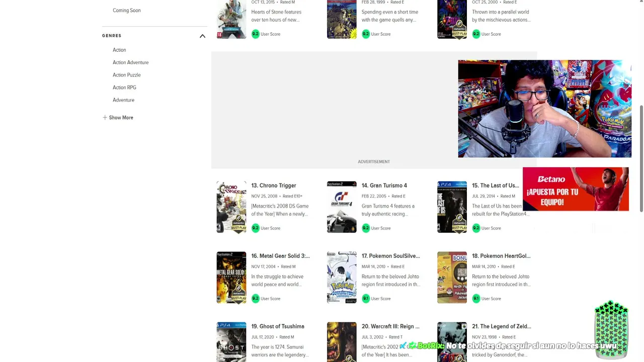
Task: Click the "In the struggle to achieve world peace" description
Action: pyautogui.click(x=277, y=281)
